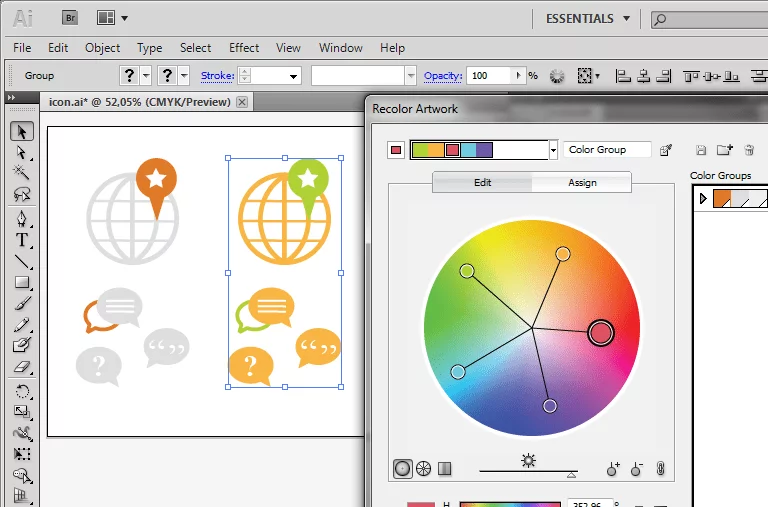Select the Eraser tool
This screenshot has height=507, width=768.
(x=22, y=366)
